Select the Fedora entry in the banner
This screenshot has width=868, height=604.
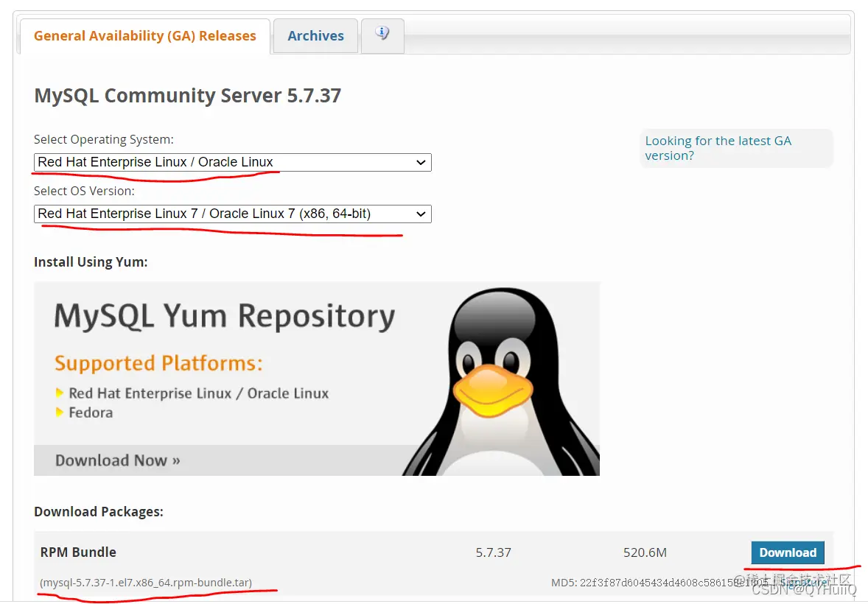tap(91, 412)
